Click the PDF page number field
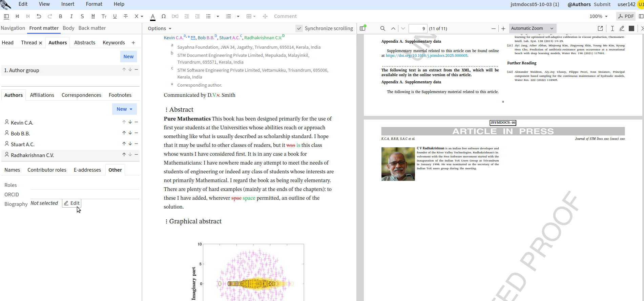This screenshot has height=301, width=644. coord(418,28)
